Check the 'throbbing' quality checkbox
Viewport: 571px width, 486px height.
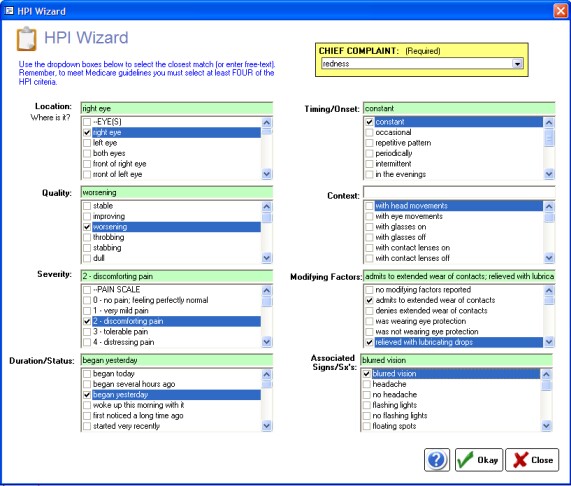(87, 237)
